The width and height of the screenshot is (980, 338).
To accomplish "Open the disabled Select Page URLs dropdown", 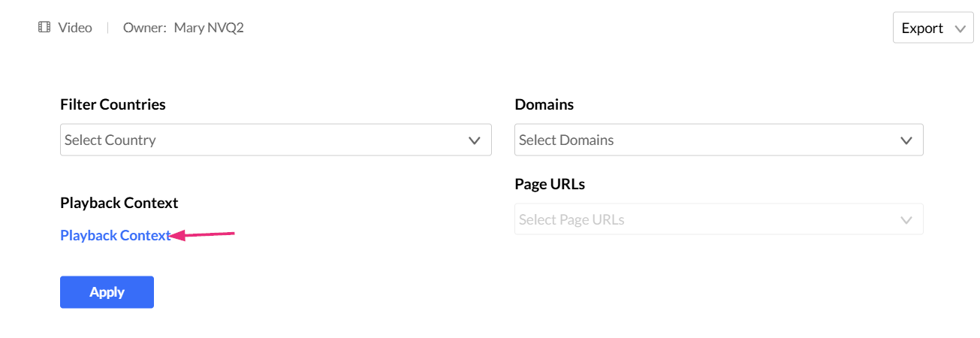I will click(718, 220).
